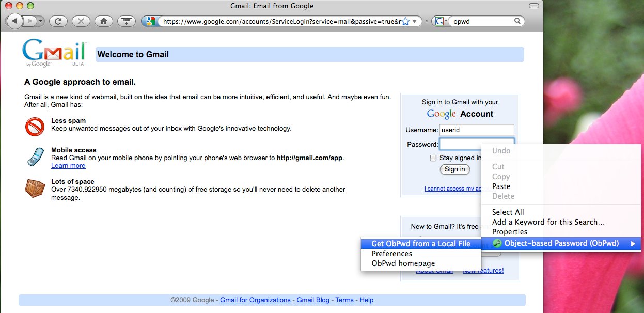Open the 'New features!' link
Screen dimensions: 644x313
(x=483, y=271)
